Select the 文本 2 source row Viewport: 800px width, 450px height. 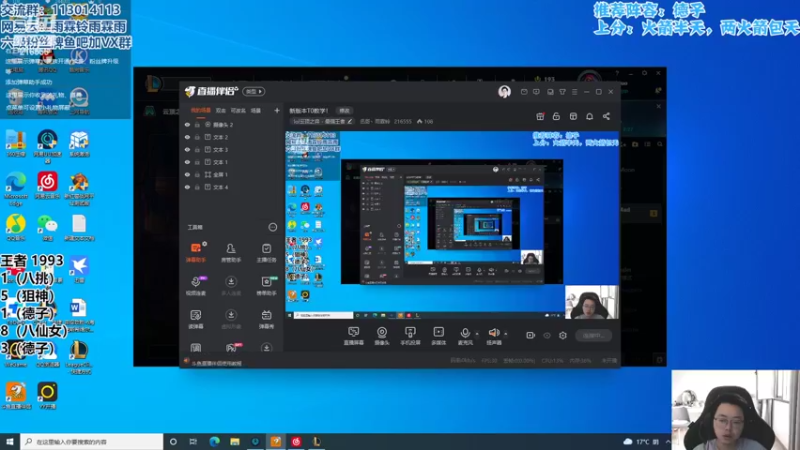(231, 137)
